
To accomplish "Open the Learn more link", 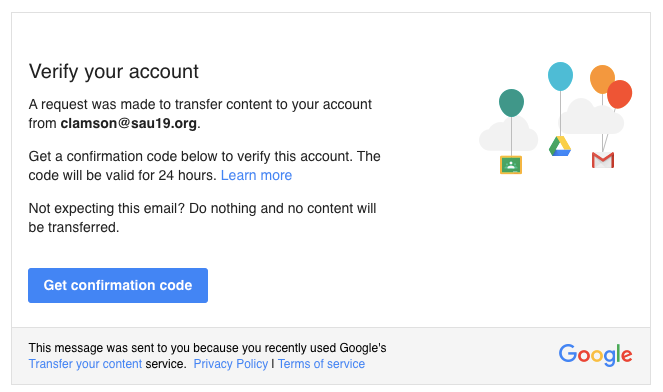I will (256, 175).
